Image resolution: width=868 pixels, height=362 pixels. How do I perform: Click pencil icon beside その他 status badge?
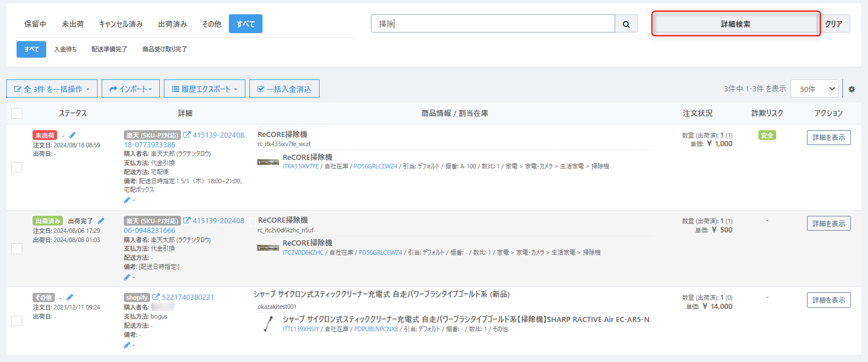point(70,297)
